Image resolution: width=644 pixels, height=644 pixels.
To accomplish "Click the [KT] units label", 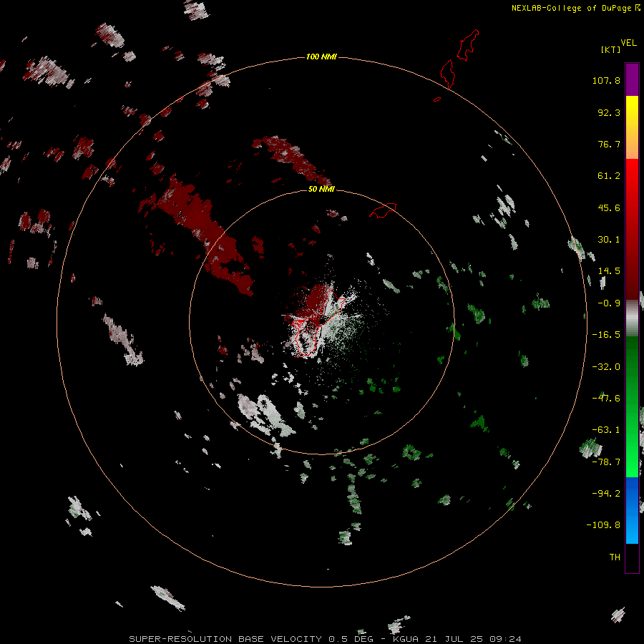I will pyautogui.click(x=611, y=49).
